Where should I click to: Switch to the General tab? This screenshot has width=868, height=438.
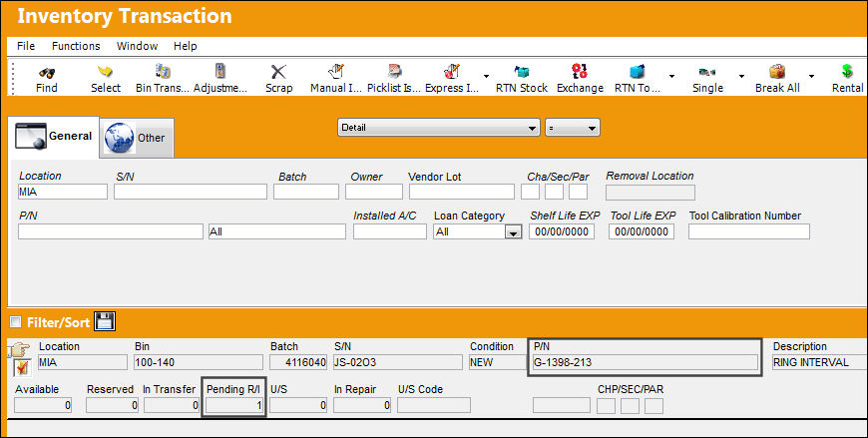53,137
